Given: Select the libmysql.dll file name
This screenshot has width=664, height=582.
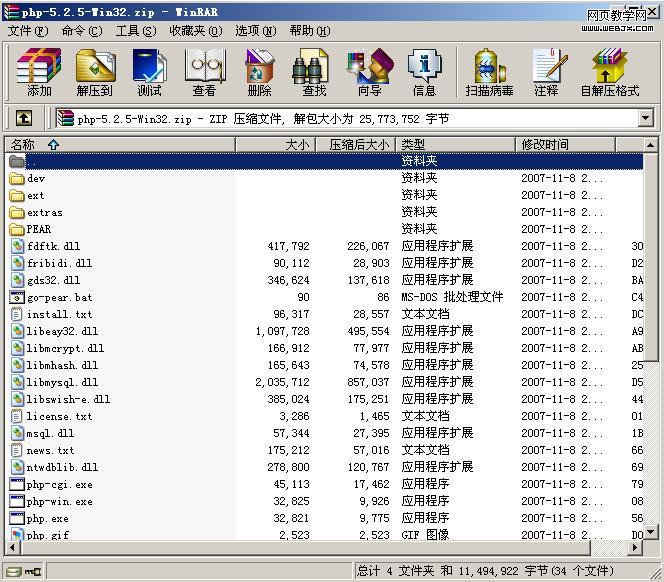Looking at the screenshot, I should coord(62,382).
